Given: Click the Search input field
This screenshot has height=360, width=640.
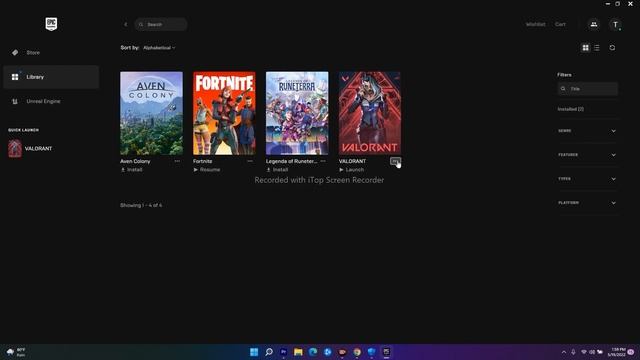Looking at the screenshot, I should click(x=161, y=24).
